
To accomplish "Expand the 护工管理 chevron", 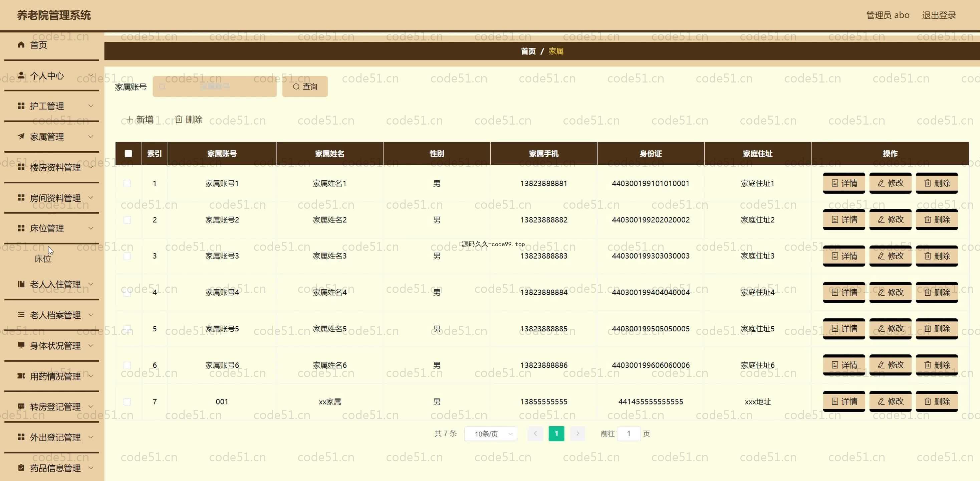I will 91,106.
